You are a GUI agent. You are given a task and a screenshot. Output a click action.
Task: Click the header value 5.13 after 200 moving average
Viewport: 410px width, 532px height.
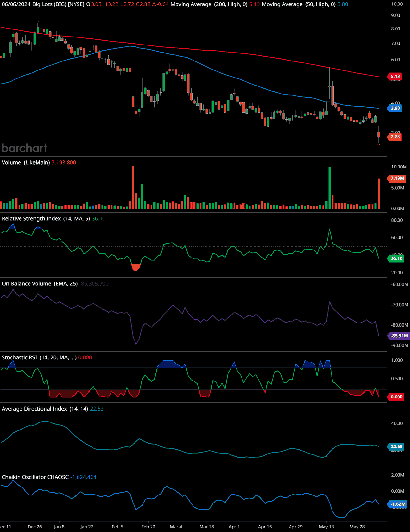(x=255, y=4)
